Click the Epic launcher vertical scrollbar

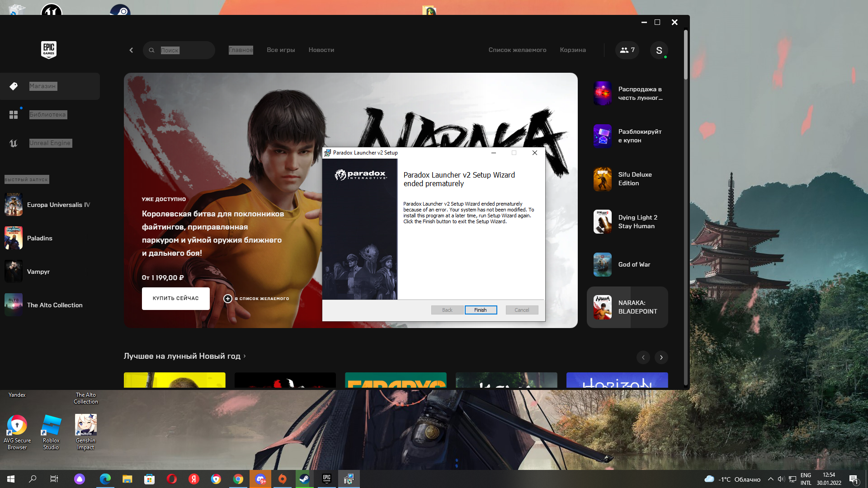[x=686, y=55]
